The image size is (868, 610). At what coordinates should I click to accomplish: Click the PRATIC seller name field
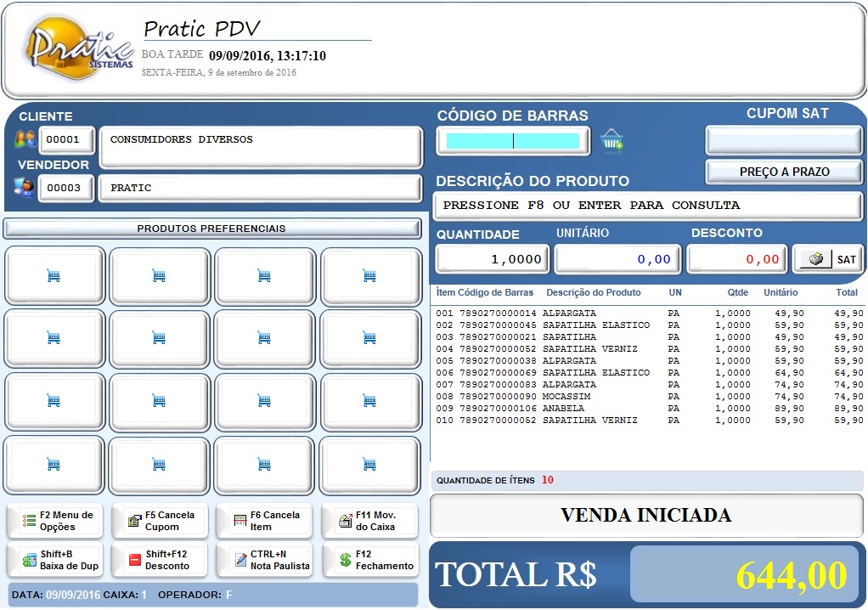tap(260, 189)
